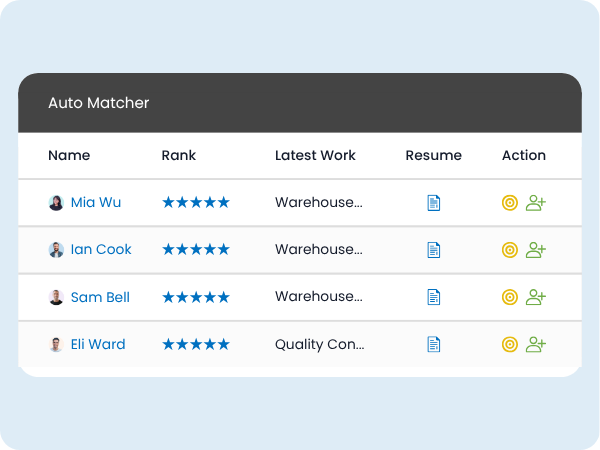Click the Name column header

(x=69, y=155)
